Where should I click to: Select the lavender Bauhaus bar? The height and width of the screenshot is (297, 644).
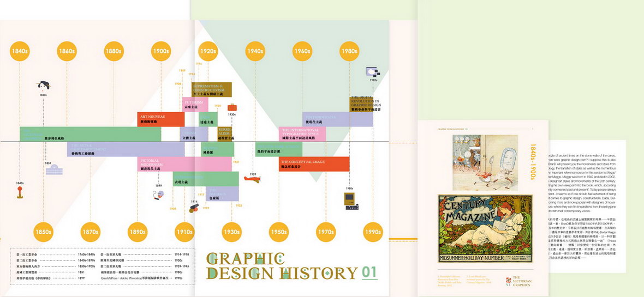(222, 193)
